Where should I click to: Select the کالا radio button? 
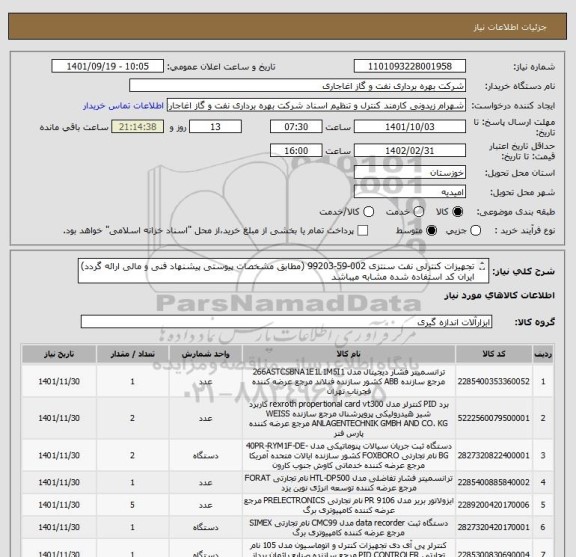tap(458, 212)
